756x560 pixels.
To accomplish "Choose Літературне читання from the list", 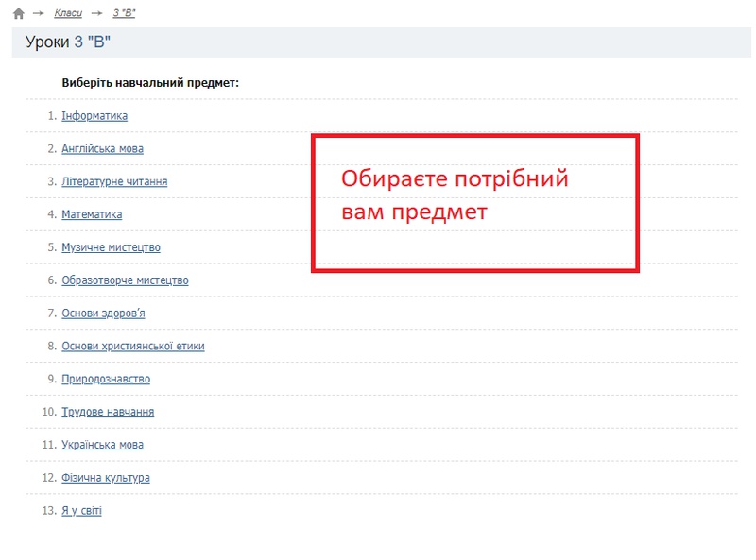I will click(x=114, y=181).
